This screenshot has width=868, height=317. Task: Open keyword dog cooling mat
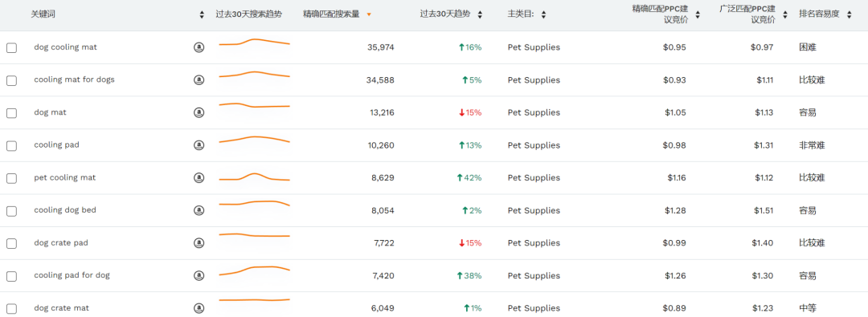click(x=65, y=47)
